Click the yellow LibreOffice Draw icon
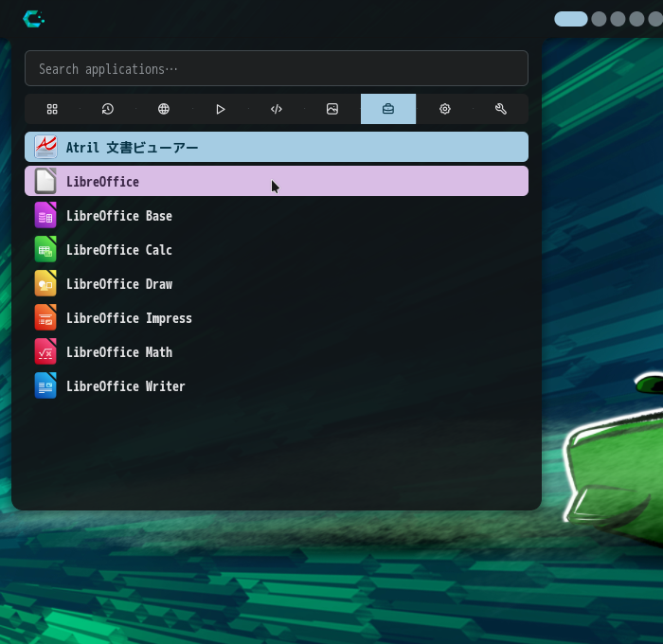This screenshot has width=663, height=644. 45,283
